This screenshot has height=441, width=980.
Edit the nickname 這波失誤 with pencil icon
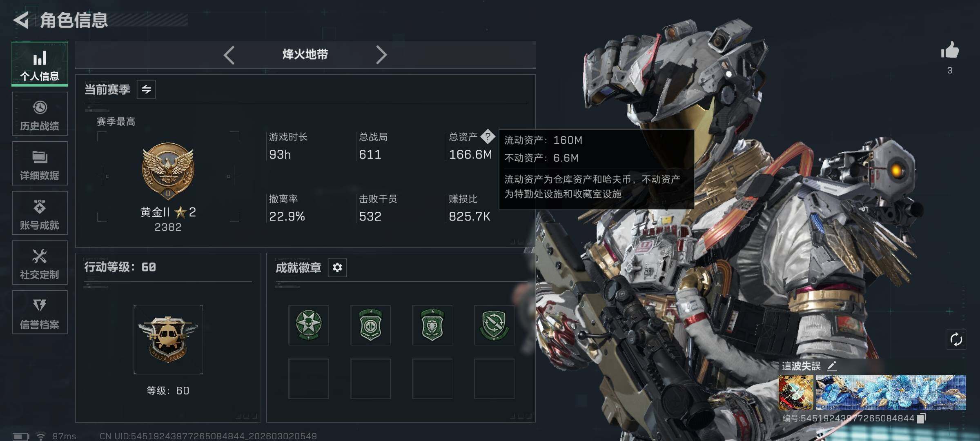coord(832,366)
